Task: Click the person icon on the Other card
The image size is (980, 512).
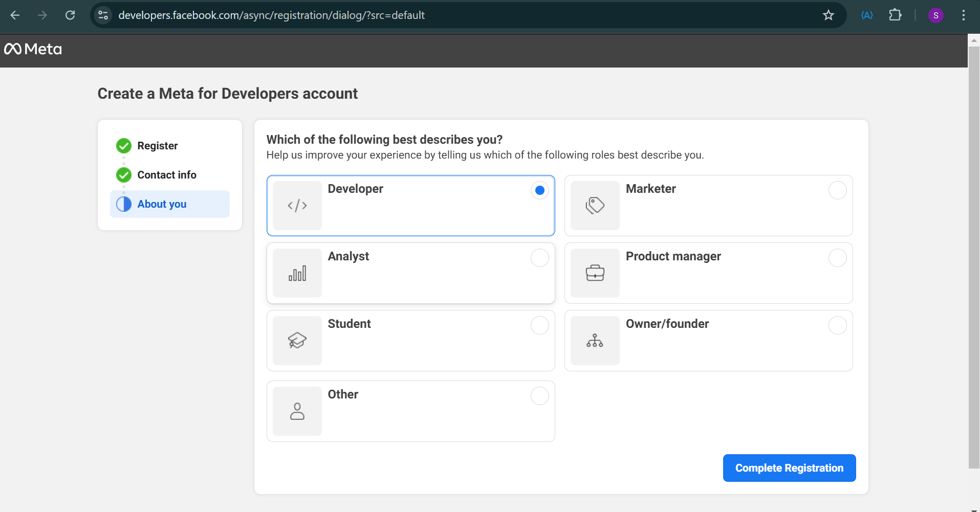Action: [297, 411]
